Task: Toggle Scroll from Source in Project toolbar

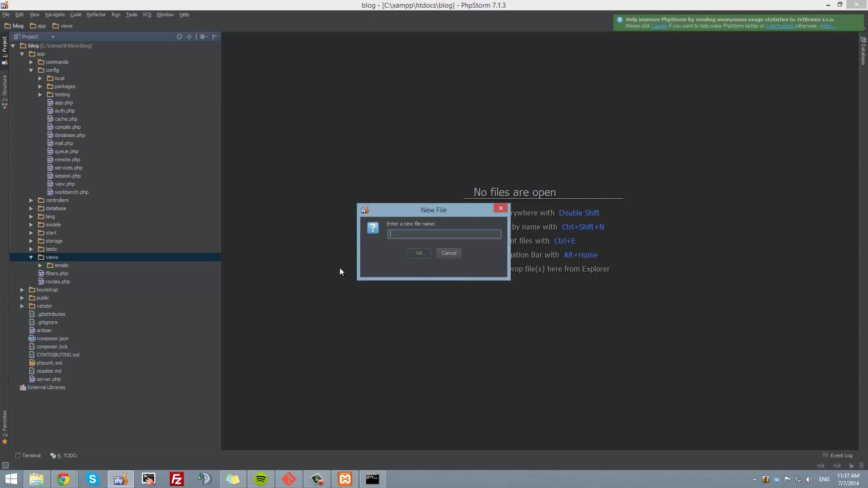Action: (179, 37)
